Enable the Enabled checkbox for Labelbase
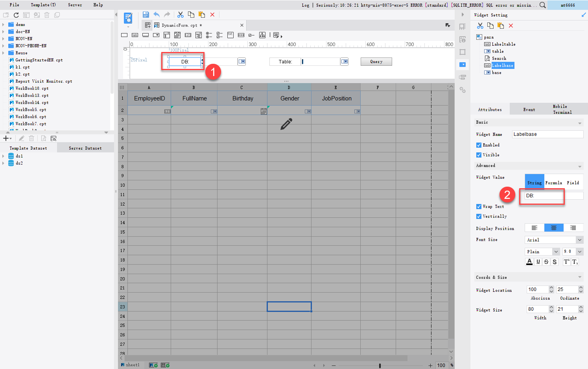The height and width of the screenshot is (369, 588). pyautogui.click(x=478, y=145)
